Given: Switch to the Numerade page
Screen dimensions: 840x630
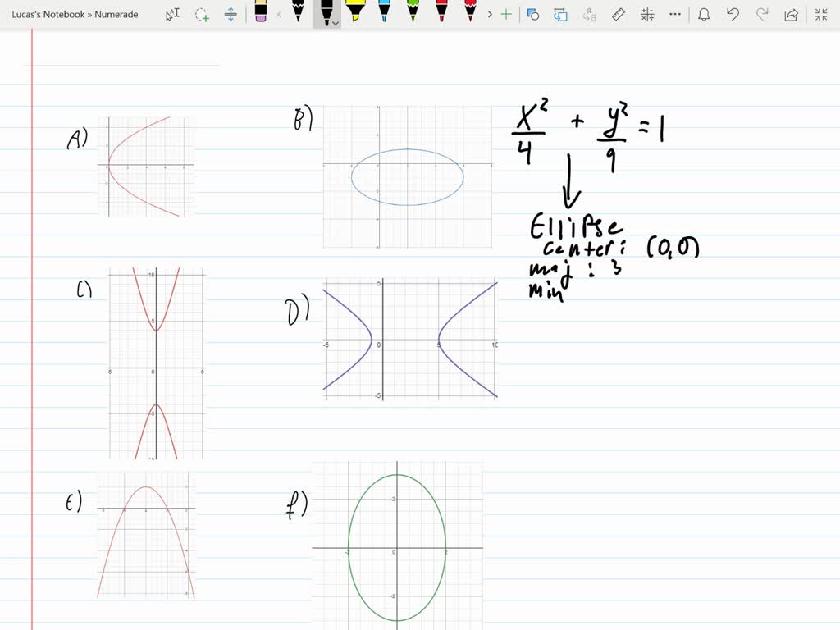Looking at the screenshot, I should [116, 14].
